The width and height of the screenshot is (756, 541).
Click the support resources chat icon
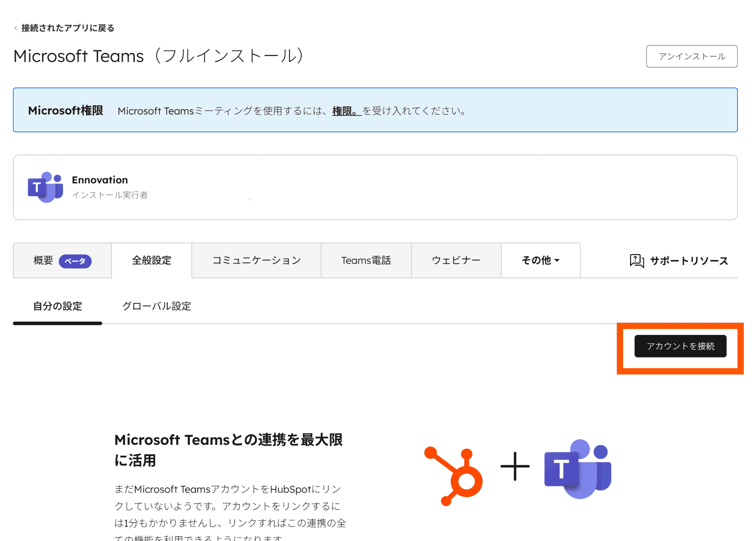pyautogui.click(x=636, y=261)
